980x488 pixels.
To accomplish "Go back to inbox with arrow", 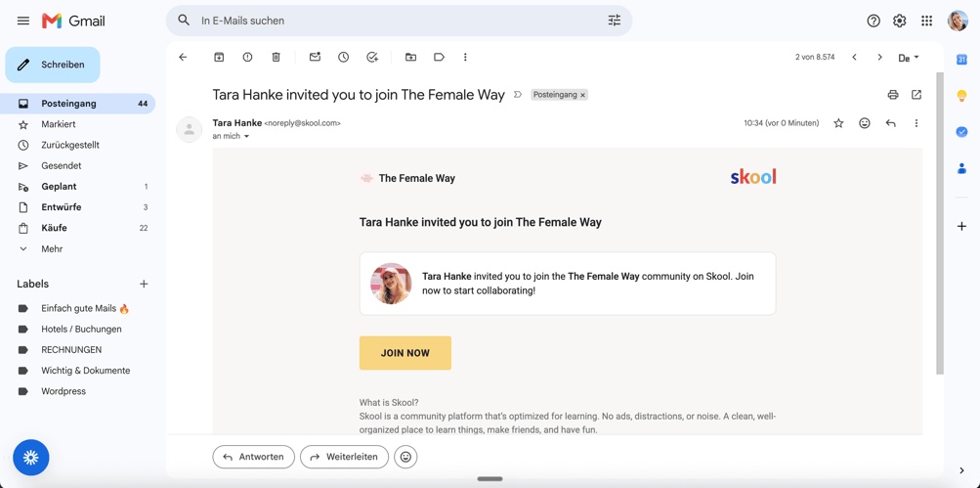I will [x=183, y=57].
